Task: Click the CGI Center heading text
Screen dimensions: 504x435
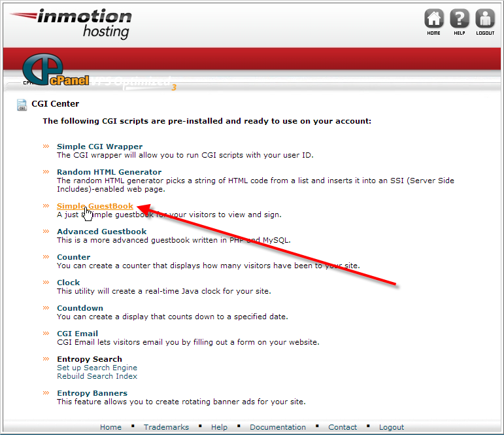Action: [x=56, y=103]
